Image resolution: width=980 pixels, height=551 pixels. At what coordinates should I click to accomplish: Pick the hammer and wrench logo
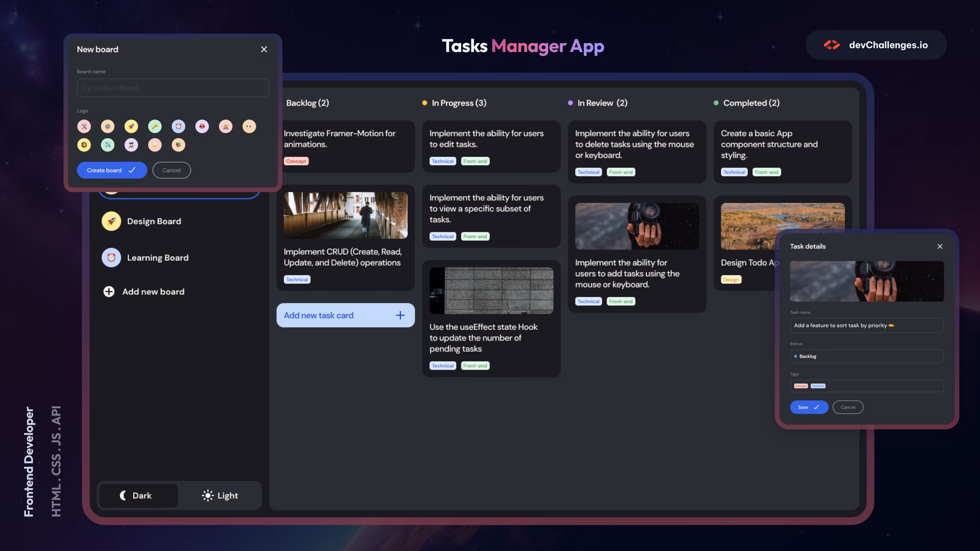click(84, 127)
